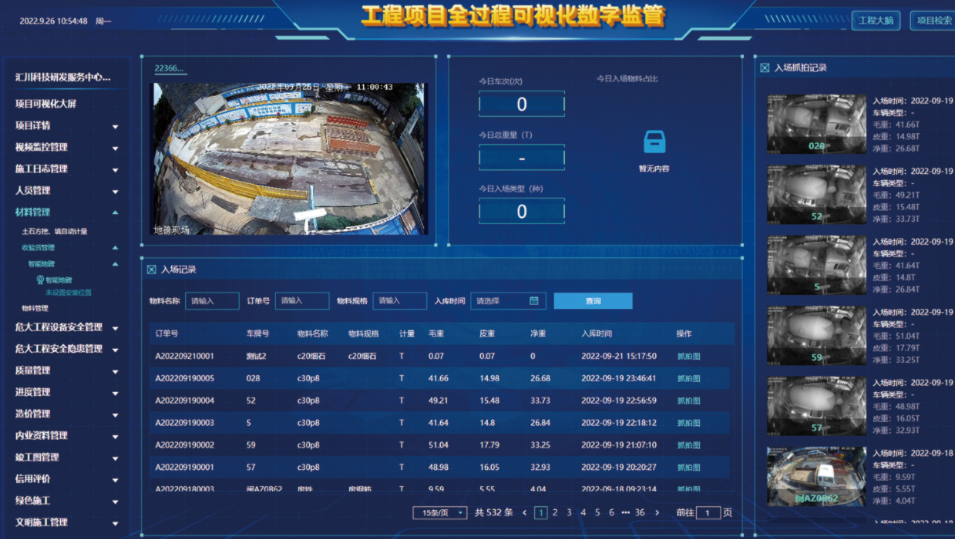This screenshot has width=955, height=539.
Task: Open capture thumbnail labeled 57
Action: [x=816, y=406]
